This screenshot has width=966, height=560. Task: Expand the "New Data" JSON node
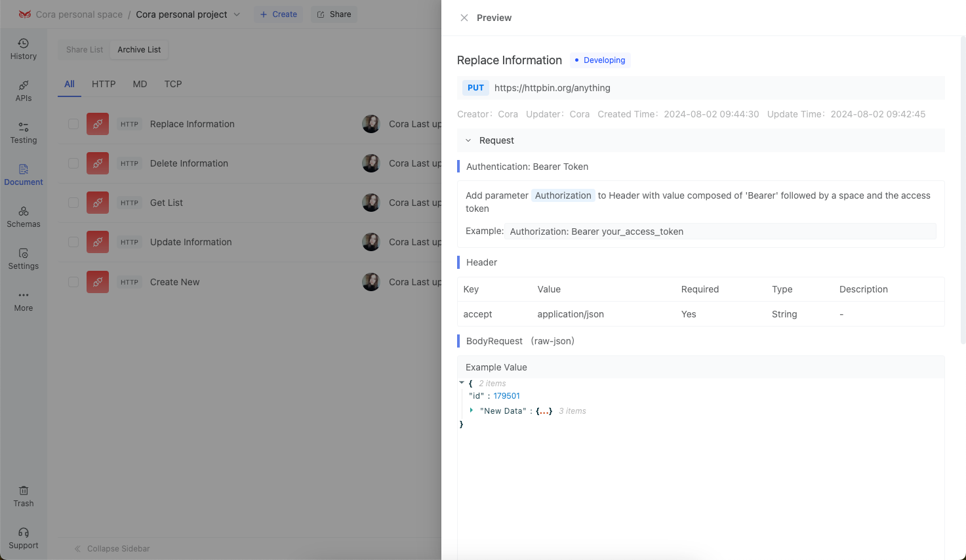point(472,410)
